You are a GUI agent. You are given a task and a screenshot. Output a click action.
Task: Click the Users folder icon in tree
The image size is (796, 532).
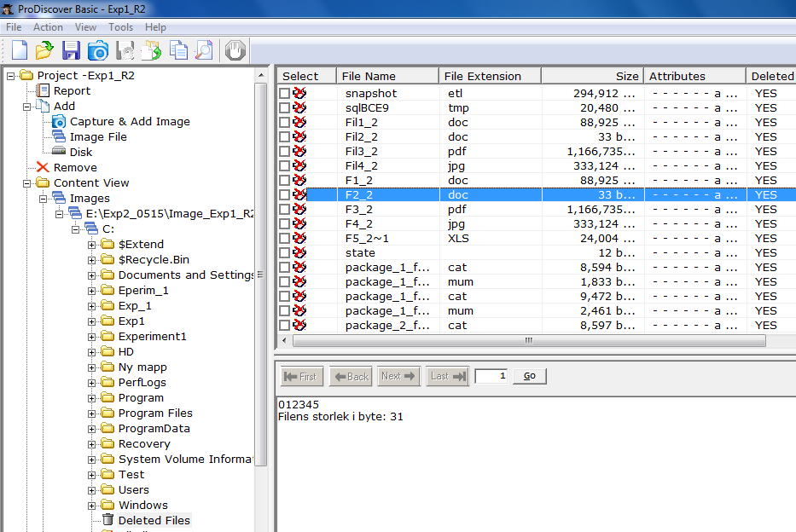(107, 489)
